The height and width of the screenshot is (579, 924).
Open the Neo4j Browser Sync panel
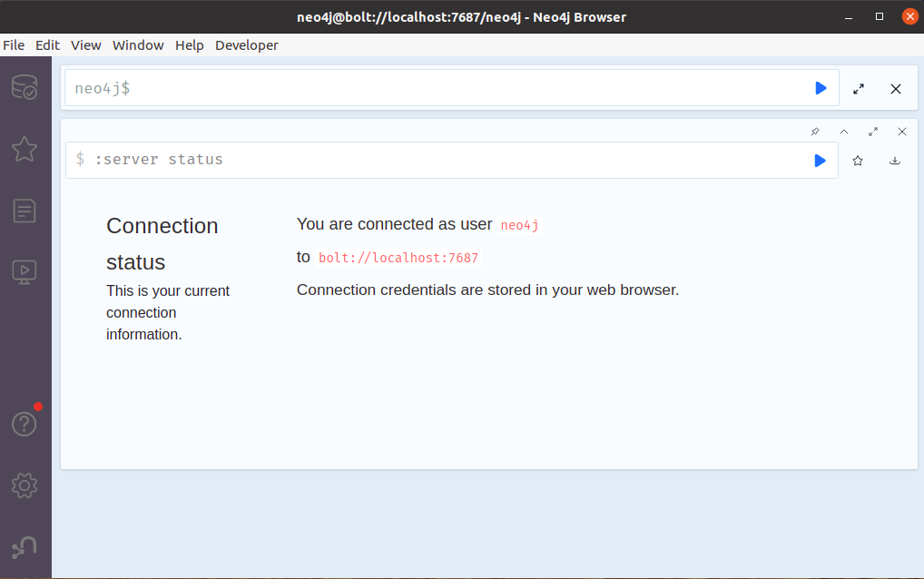pos(24,271)
